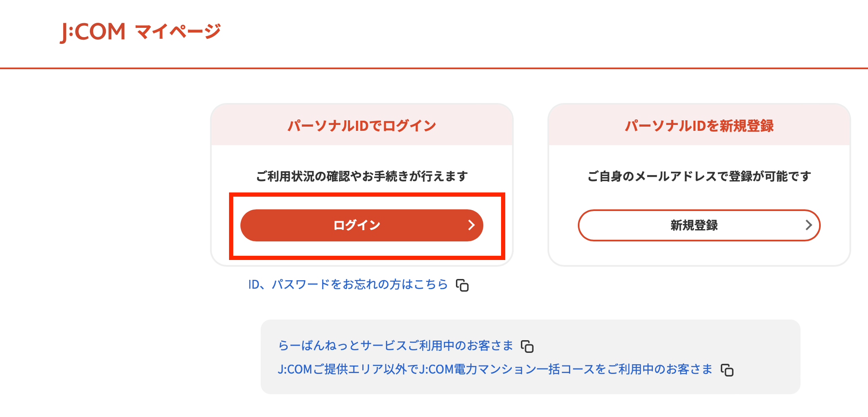Click the arrow chevron on the ログイン button

pos(471,225)
